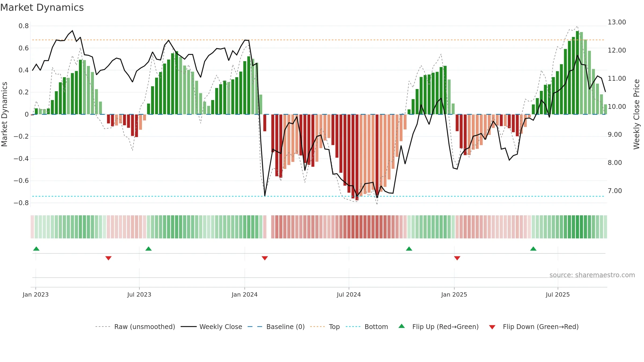Click the Jan 2024 axis label
This screenshot has height=362, width=644.
tap(245, 294)
